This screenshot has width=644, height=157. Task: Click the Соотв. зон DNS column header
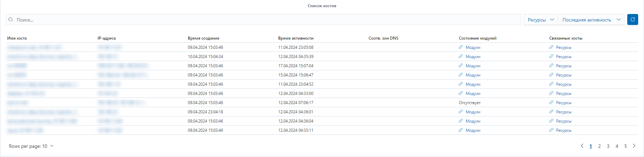[384, 38]
